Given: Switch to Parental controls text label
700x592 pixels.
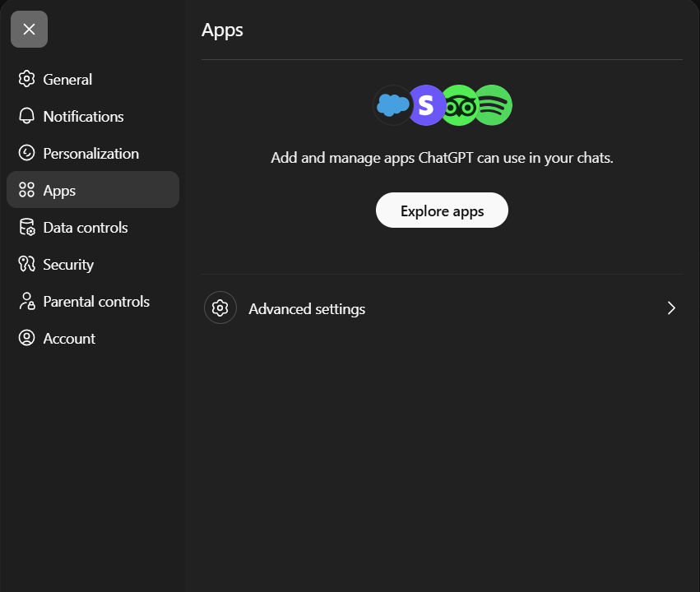Looking at the screenshot, I should point(96,301).
